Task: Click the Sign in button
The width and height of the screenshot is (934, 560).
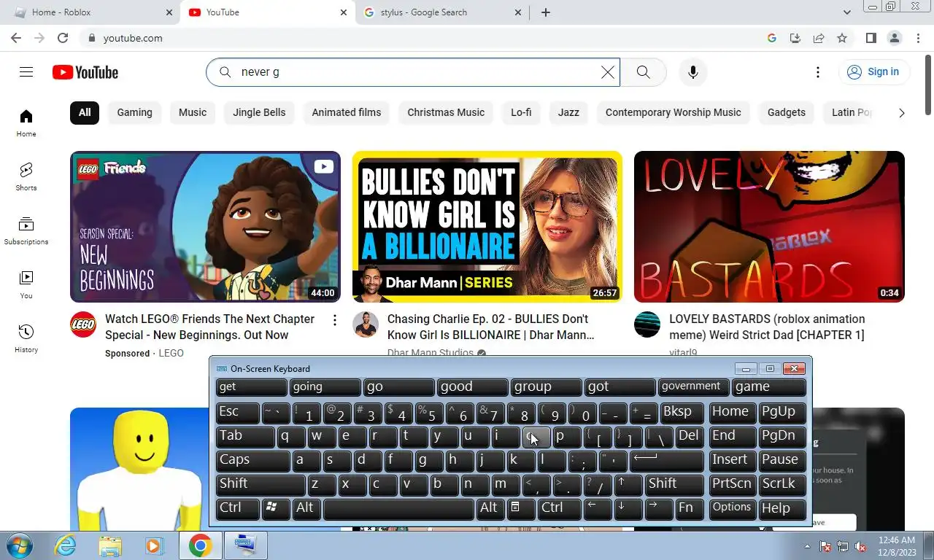Action: coord(873,72)
